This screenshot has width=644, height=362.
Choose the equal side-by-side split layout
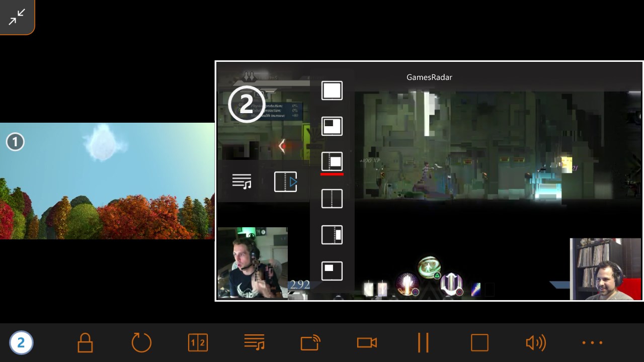click(x=332, y=199)
